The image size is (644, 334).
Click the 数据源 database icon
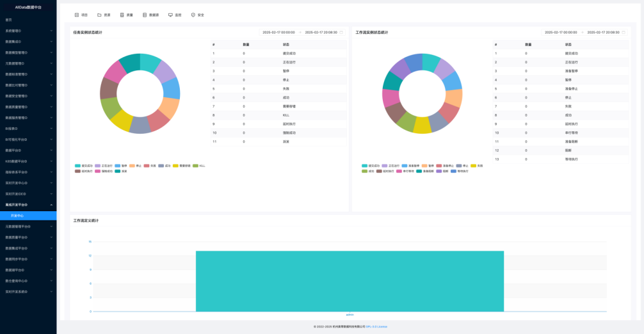click(x=145, y=15)
